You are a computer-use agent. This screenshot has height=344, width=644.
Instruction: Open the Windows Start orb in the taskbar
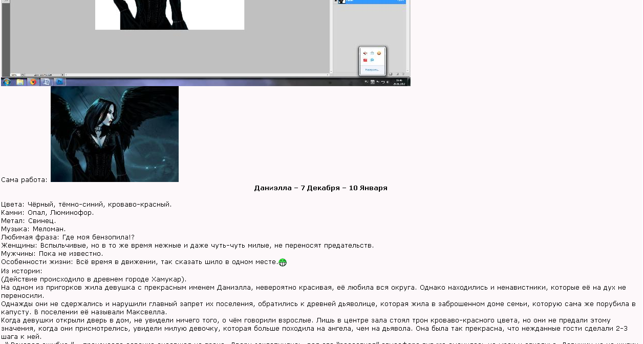pos(7,82)
